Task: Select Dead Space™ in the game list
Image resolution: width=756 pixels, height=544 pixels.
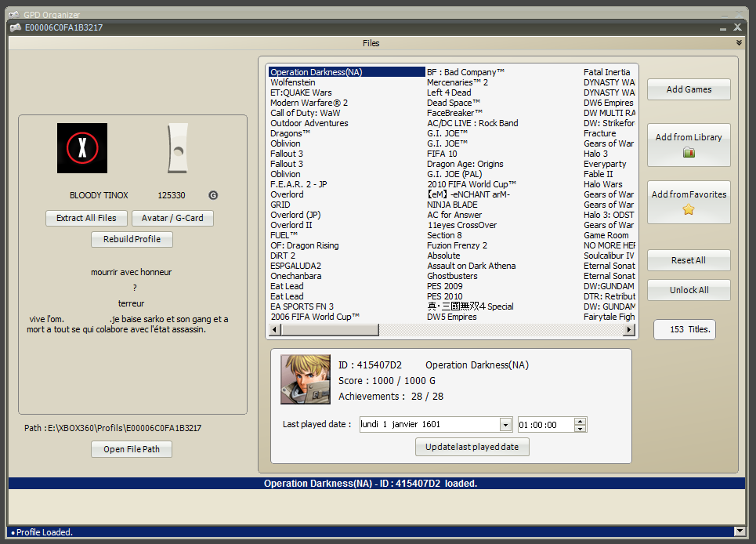Action: tap(454, 103)
